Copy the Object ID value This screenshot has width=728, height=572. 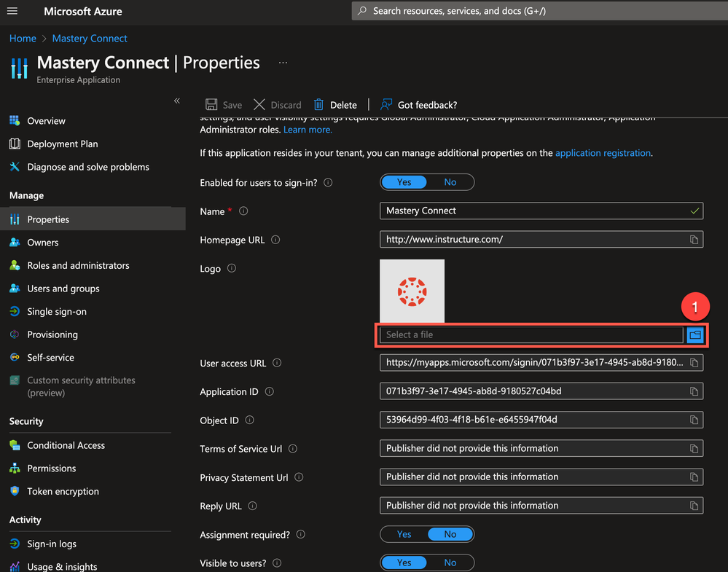point(694,420)
